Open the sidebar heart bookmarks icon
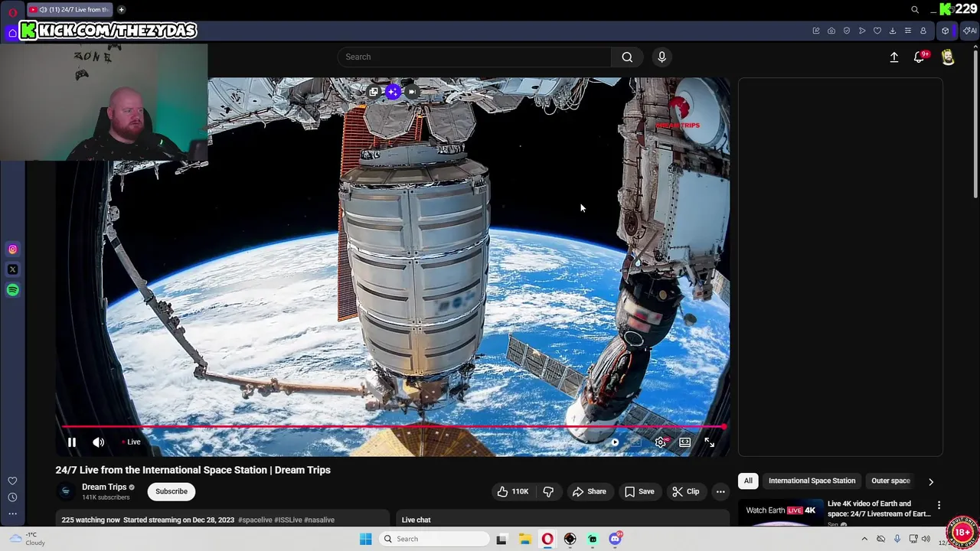 point(12,481)
